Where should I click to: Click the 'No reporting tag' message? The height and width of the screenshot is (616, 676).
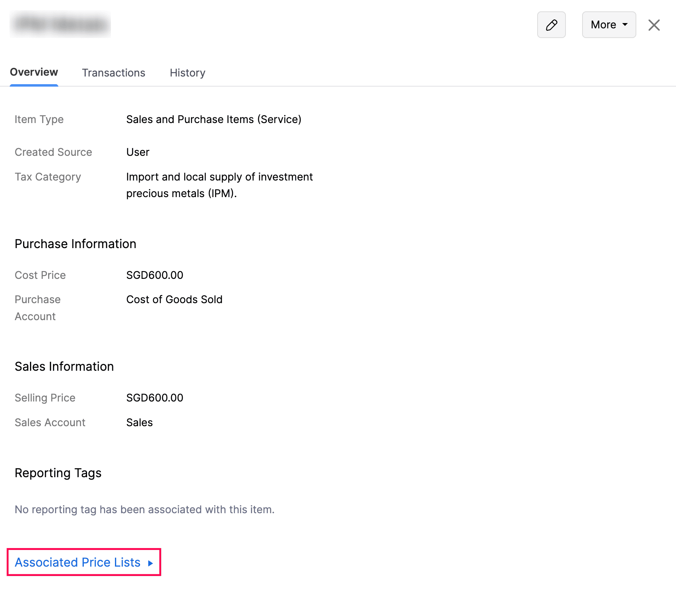[145, 510]
